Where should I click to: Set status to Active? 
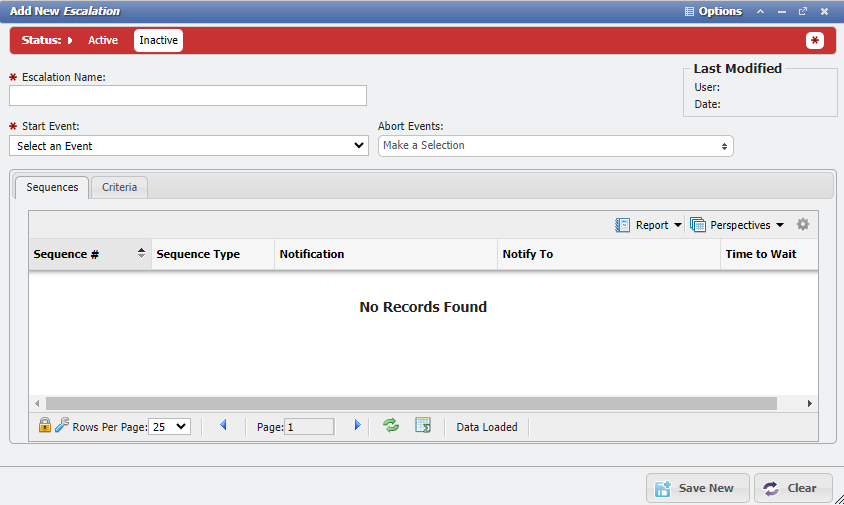103,40
